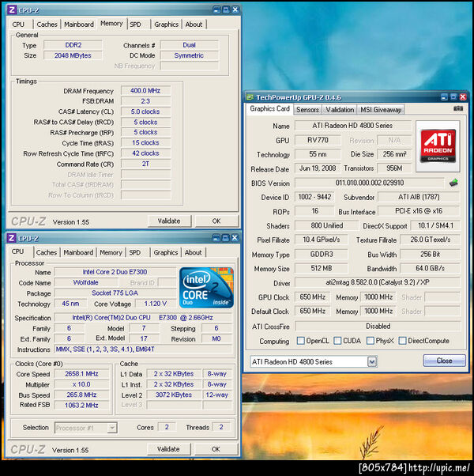The height and width of the screenshot is (476, 474).
Task: Enable the CUDA checkbox
Action: tap(337, 341)
